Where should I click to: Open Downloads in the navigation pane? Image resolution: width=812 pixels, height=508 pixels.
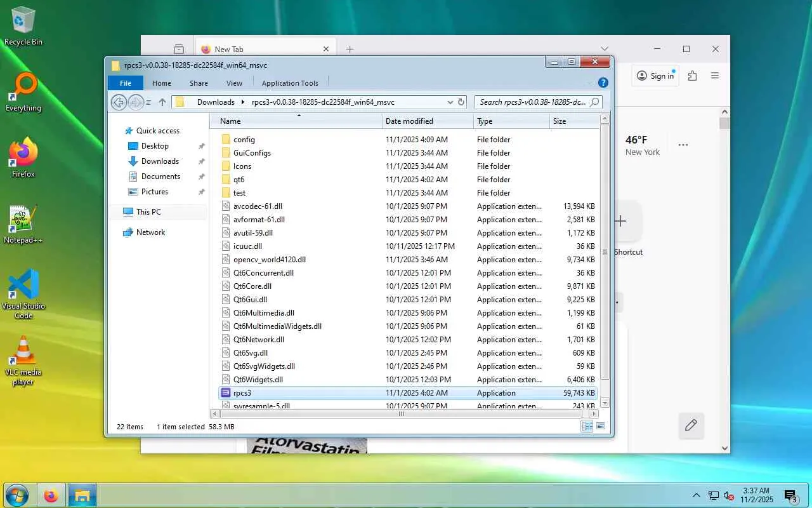[160, 161]
